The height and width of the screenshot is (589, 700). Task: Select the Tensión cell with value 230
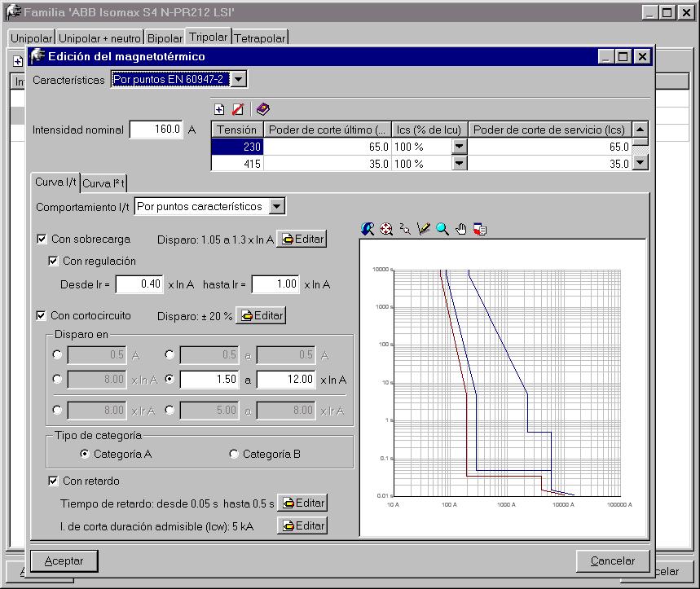coord(237,147)
